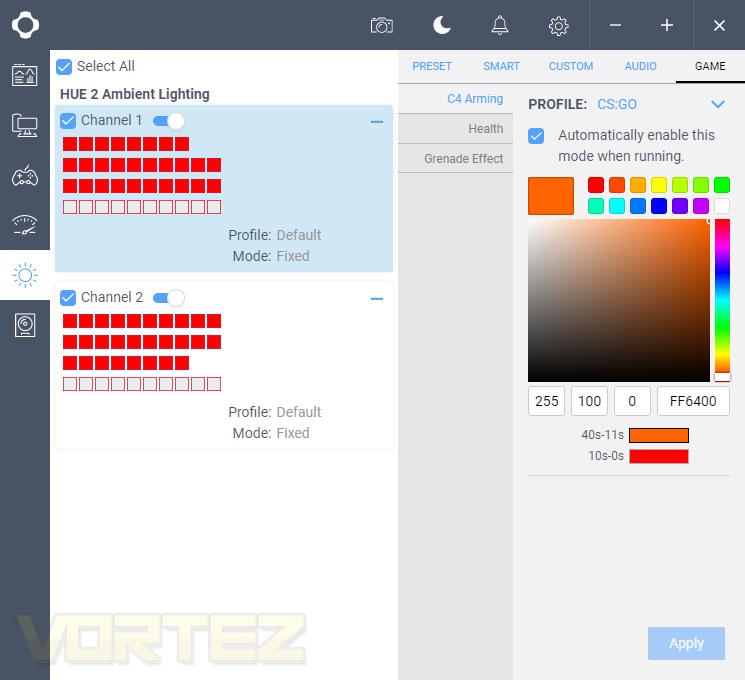Screen dimensions: 745x680
Task: Open the Dashboard sidebar icon
Action: tap(25, 75)
